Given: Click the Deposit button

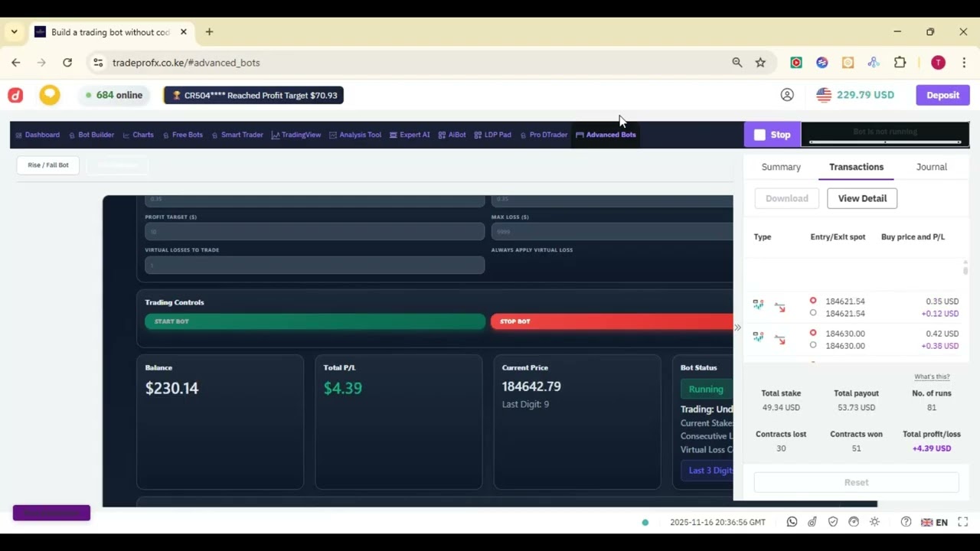Looking at the screenshot, I should pos(942,95).
